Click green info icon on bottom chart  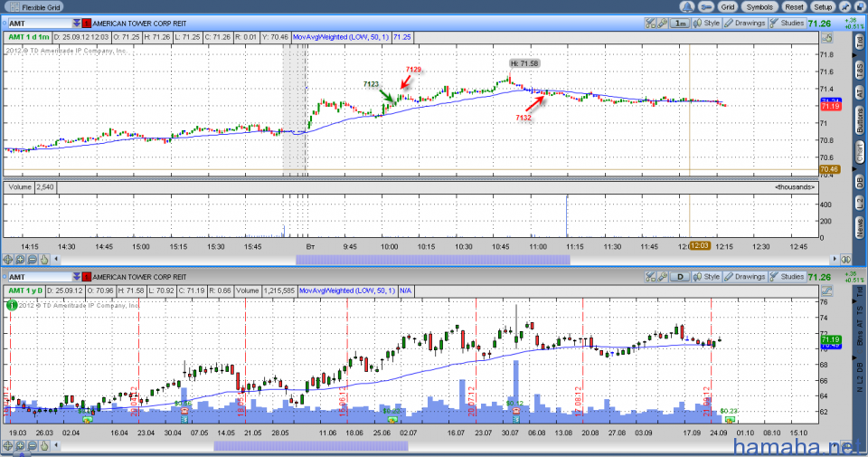pyautogui.click(x=12, y=305)
